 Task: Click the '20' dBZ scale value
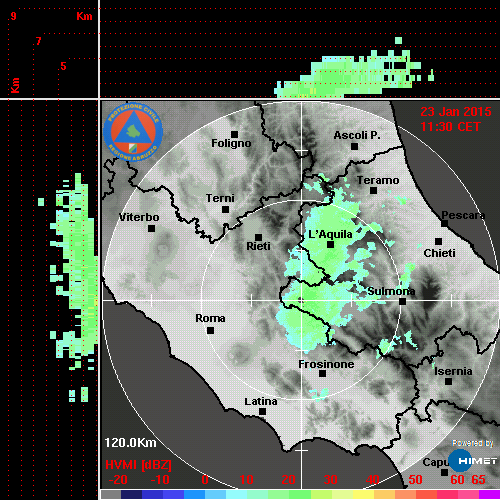click(x=288, y=480)
